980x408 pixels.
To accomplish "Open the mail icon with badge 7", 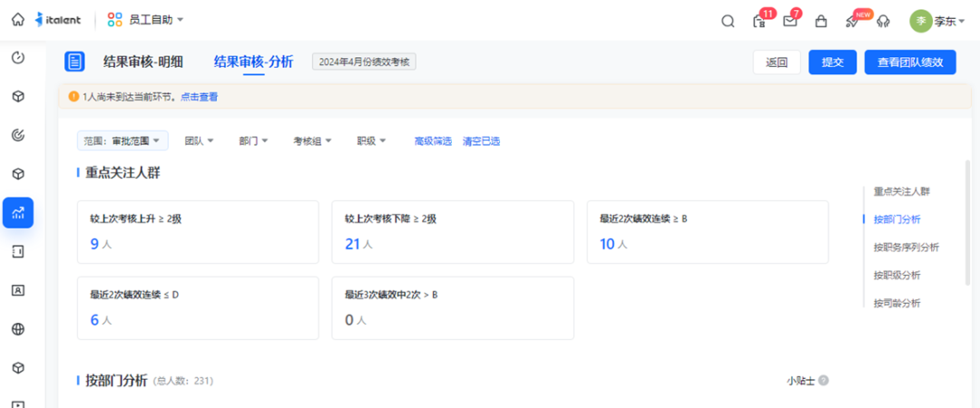I will (789, 21).
